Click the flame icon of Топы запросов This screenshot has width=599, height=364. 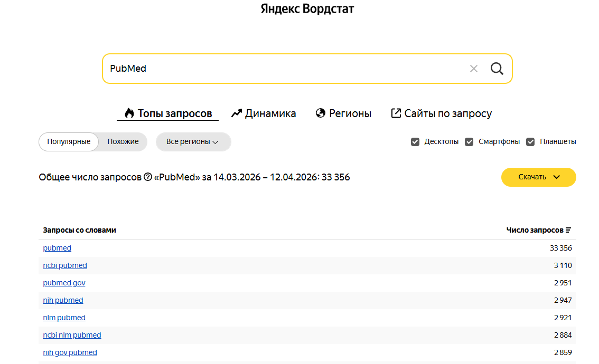(129, 113)
